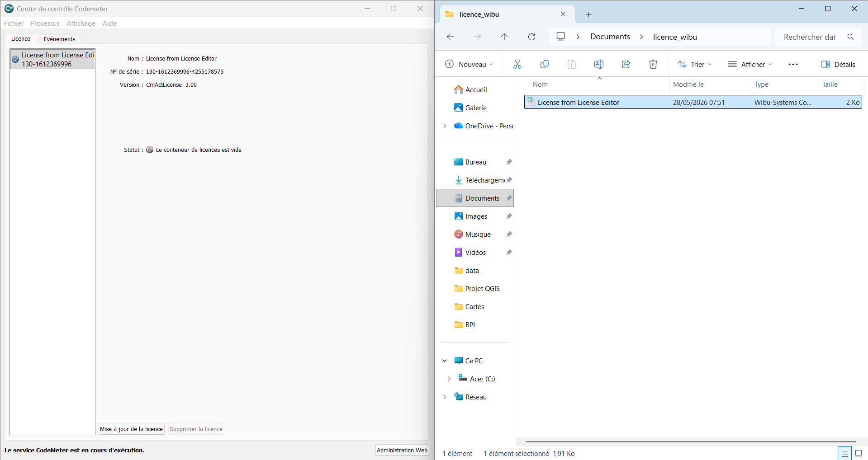Screen dimensions: 868x460
Task: Select License 130-1612369996 in CodeMeter list
Action: click(52, 59)
